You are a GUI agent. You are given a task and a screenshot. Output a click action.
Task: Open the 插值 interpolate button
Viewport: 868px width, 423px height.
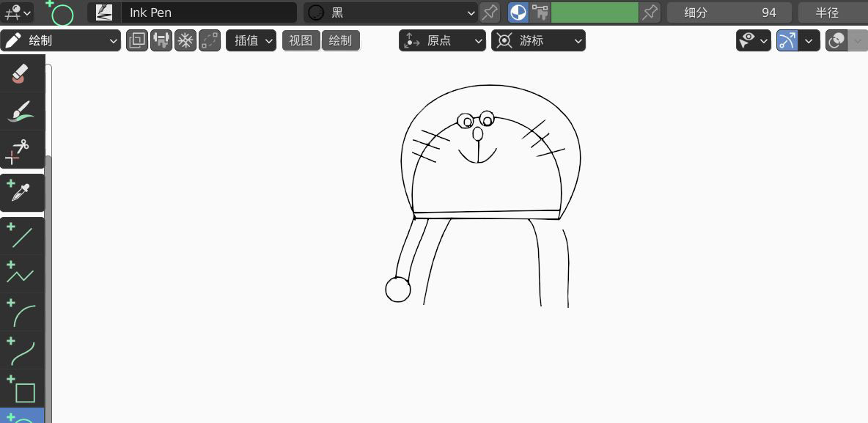251,40
